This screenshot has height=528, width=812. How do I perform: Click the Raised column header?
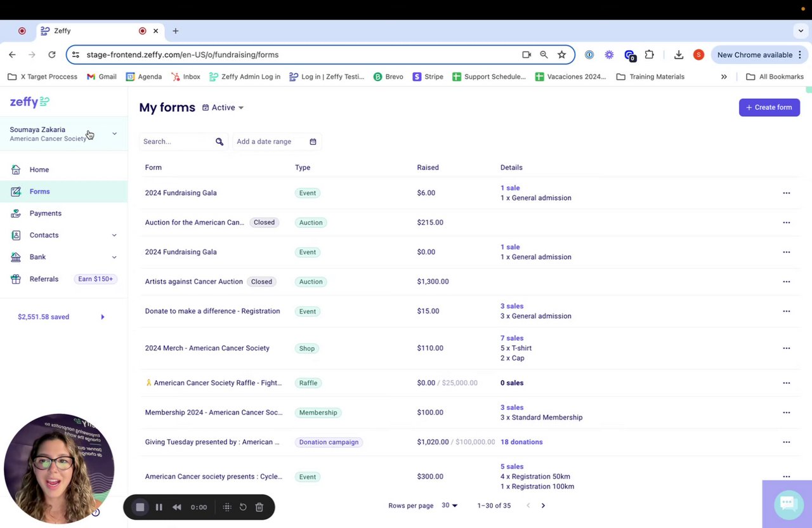point(428,168)
